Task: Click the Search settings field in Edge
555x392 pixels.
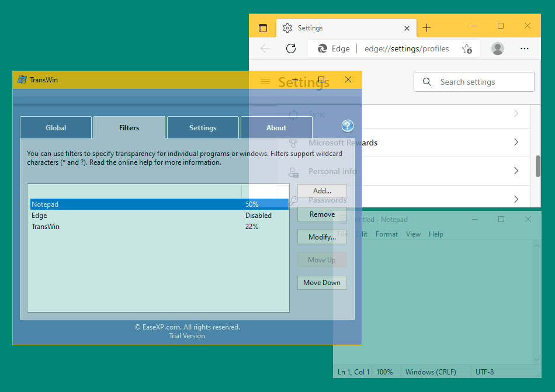Action: 474,82
